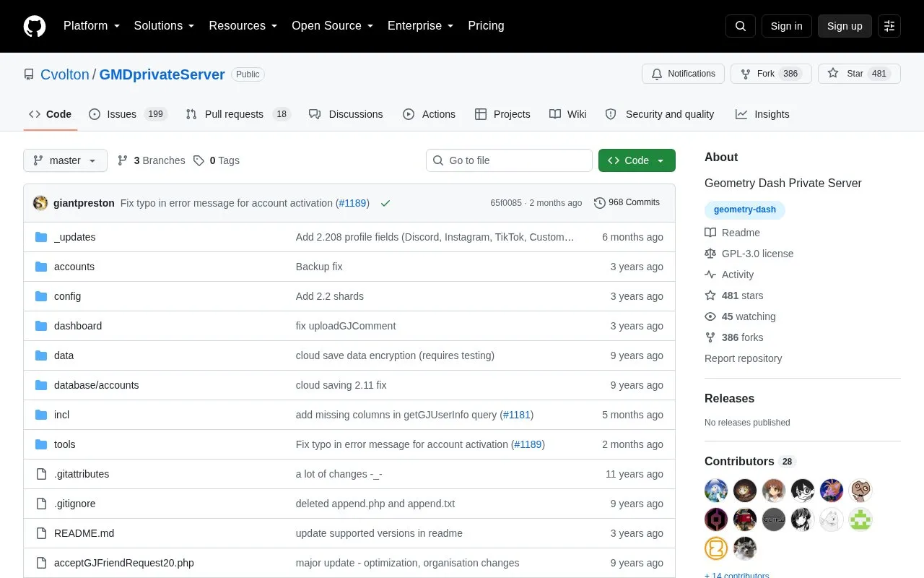This screenshot has height=578, width=924.
Task: Open the green Code dropdown button
Action: pyautogui.click(x=637, y=160)
